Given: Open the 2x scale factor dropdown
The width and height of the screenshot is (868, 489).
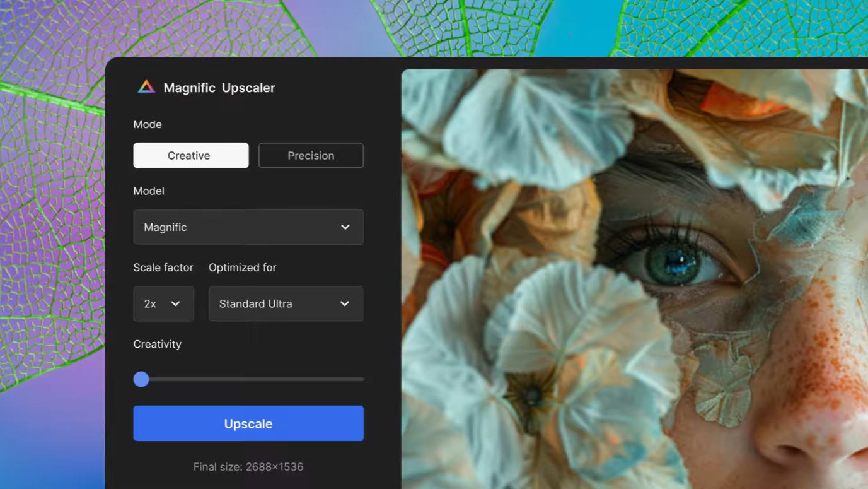Looking at the screenshot, I should [163, 303].
